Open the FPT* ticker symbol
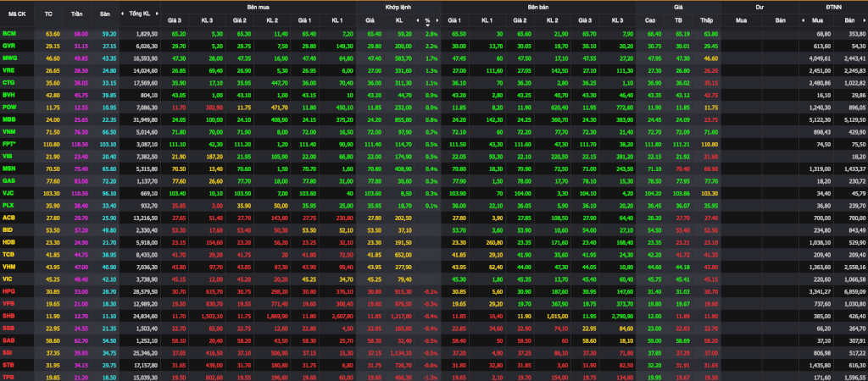Viewport: 868px width, 381px height. coord(9,144)
